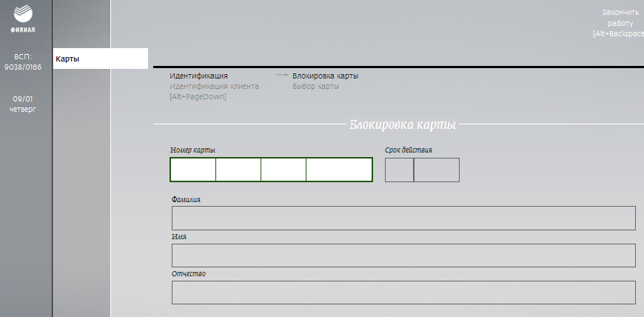644x317 pixels.
Task: Select Идентификация клиента sub-step
Action: click(214, 87)
